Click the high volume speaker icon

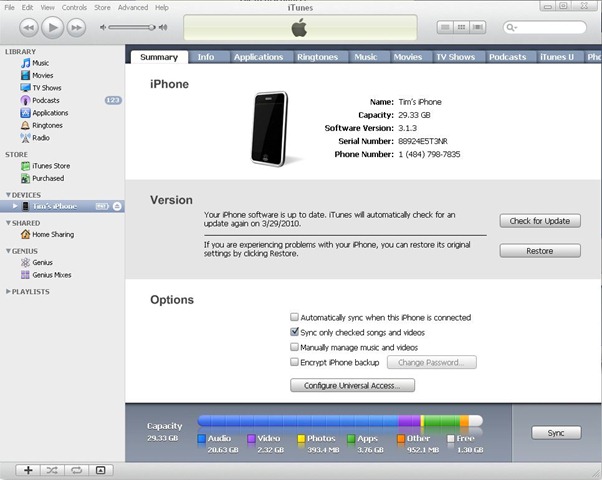163,27
